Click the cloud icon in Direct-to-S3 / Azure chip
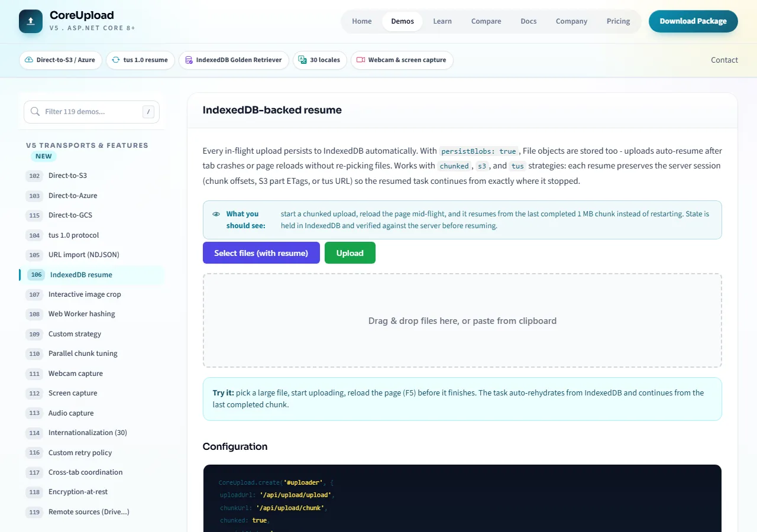Image resolution: width=757 pixels, height=532 pixels. click(29, 60)
